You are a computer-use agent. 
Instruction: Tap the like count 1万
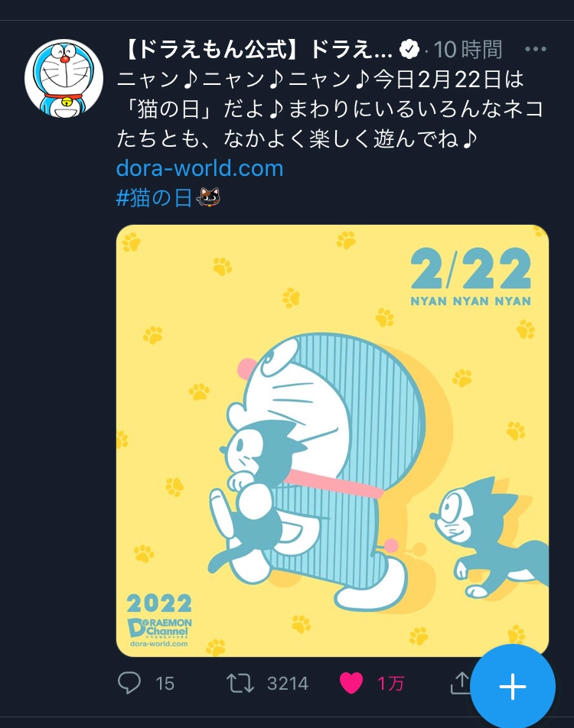[390, 684]
